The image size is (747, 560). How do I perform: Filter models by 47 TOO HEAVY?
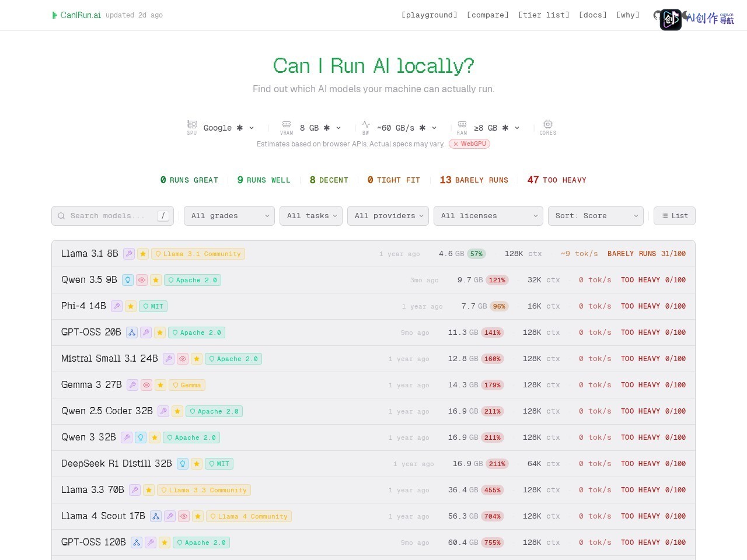point(557,180)
